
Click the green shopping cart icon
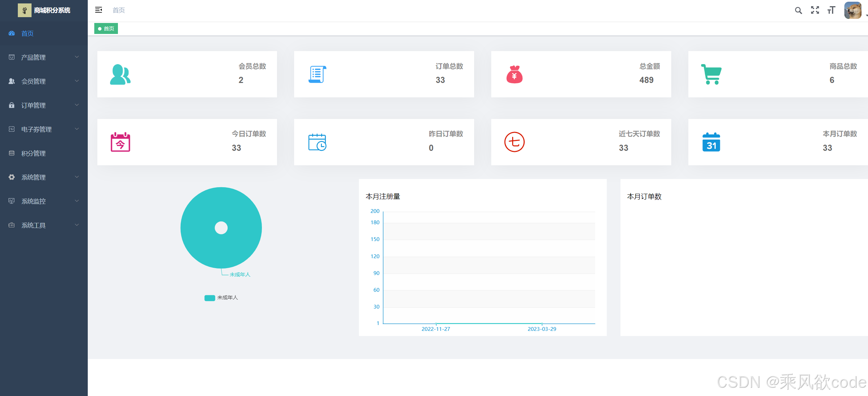[x=711, y=74]
